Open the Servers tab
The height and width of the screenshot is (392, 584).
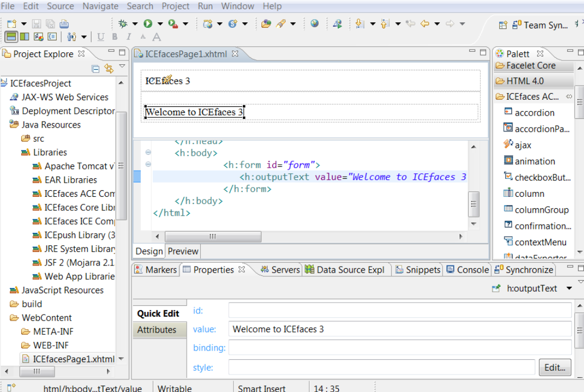(280, 270)
